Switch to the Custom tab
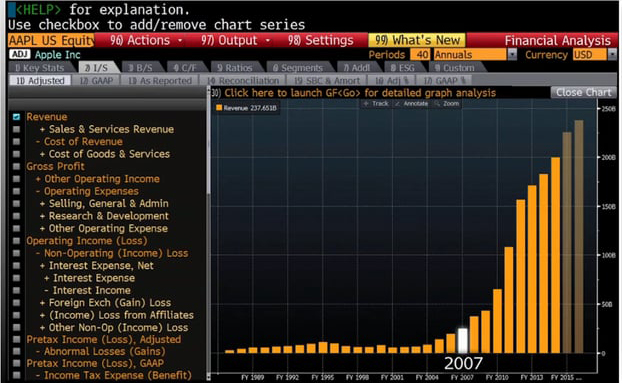The image size is (622, 383). pos(454,68)
